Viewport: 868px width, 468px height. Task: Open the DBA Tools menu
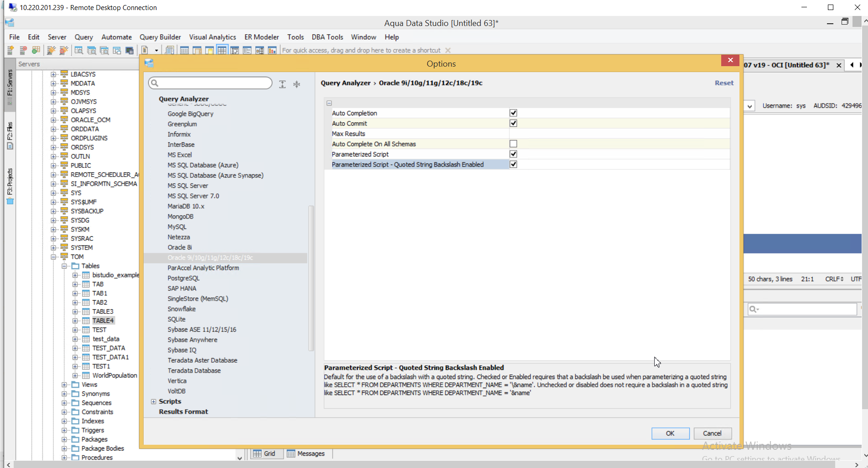327,37
